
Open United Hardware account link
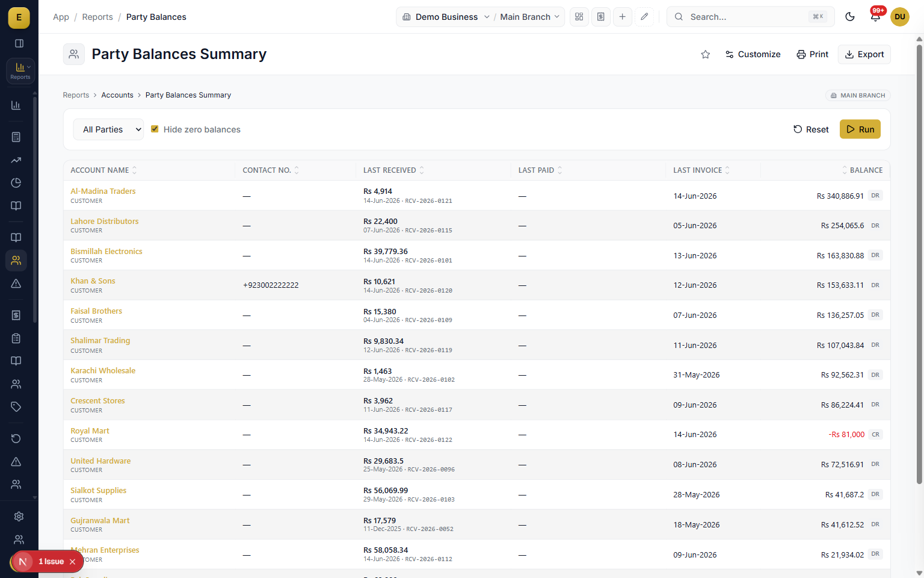(100, 461)
